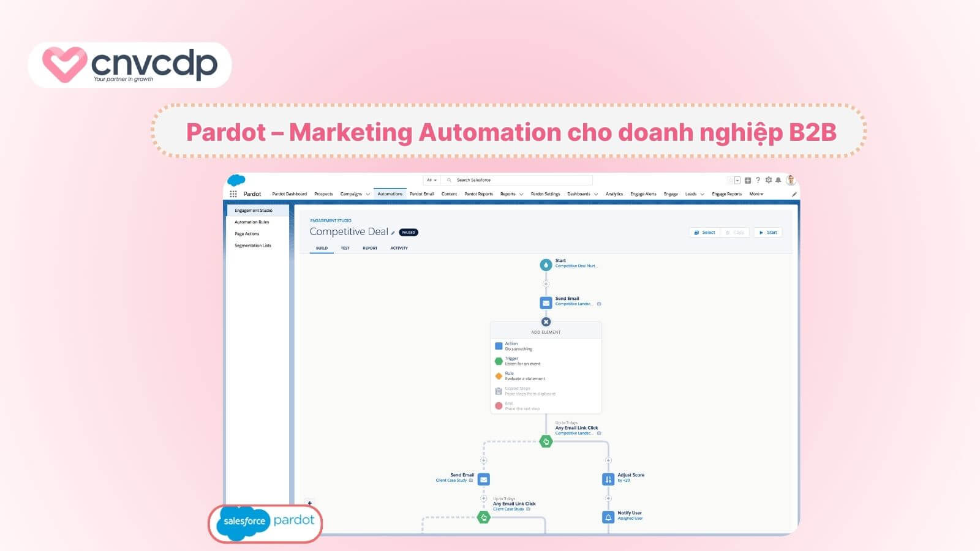Click the canvas zoom-in plus button
Viewport: 980px width, 551px height.
tap(309, 503)
